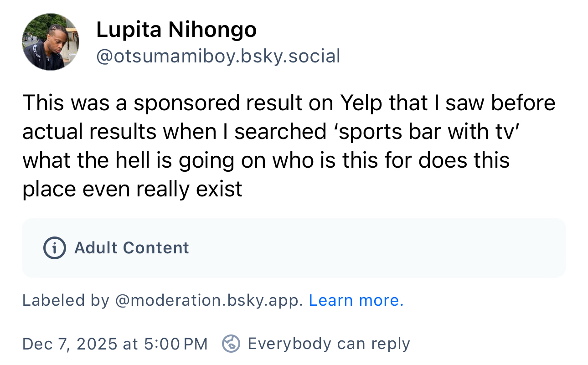Click the 'Labeled by' text
588x365 pixels.
66,300
